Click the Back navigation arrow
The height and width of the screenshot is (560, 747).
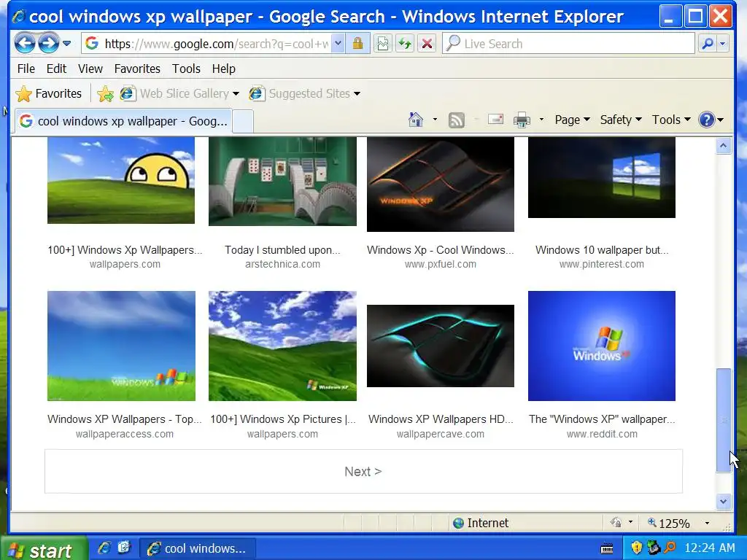click(x=25, y=44)
